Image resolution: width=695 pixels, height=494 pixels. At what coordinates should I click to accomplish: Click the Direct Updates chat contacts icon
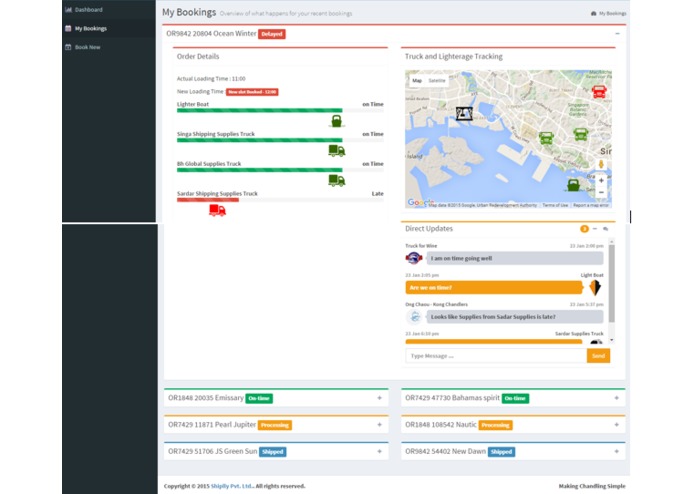coord(605,229)
